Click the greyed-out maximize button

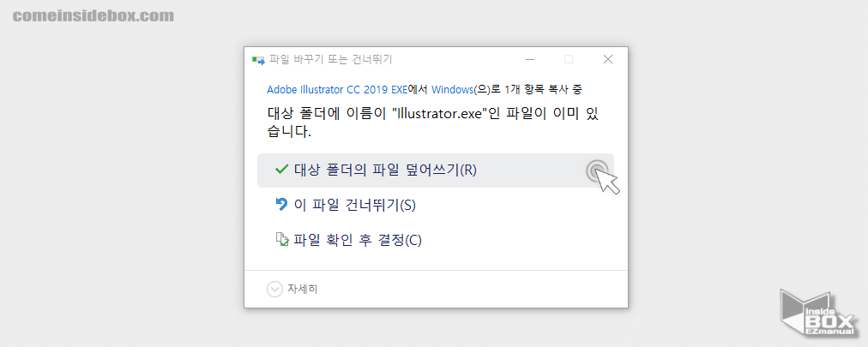point(569,60)
